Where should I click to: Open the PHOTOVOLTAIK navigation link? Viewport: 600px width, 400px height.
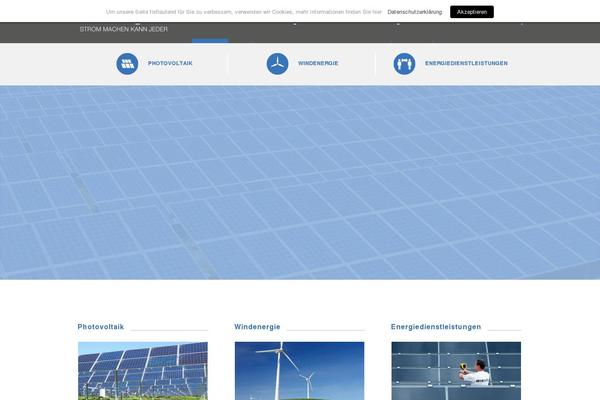[170, 63]
